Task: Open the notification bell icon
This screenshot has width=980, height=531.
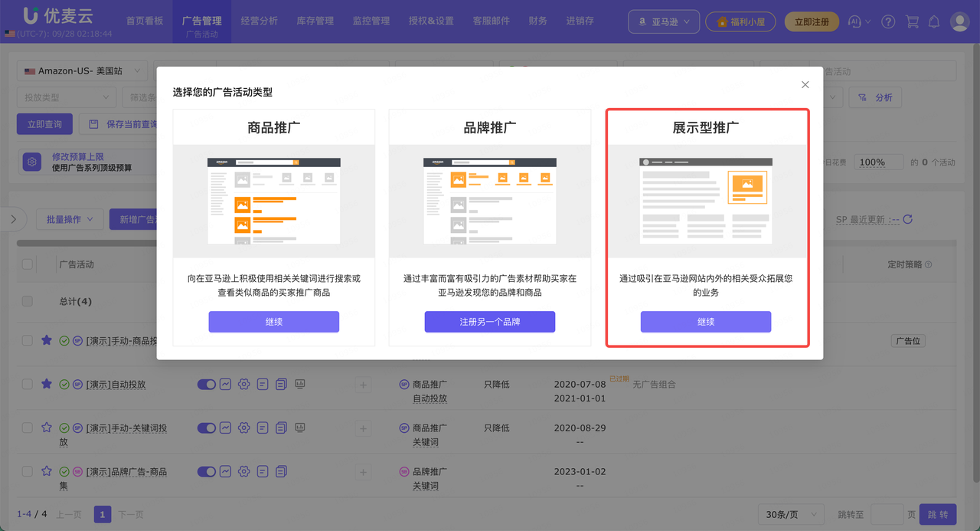Action: click(934, 21)
